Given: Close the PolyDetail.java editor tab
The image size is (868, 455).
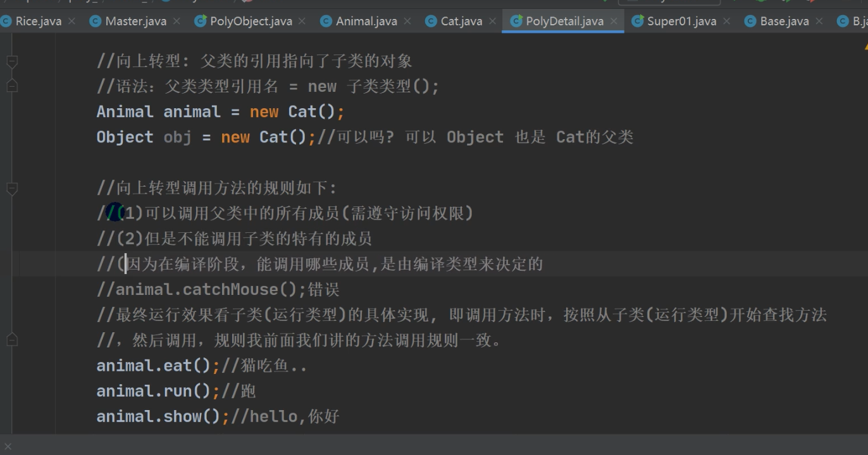Looking at the screenshot, I should (x=614, y=22).
